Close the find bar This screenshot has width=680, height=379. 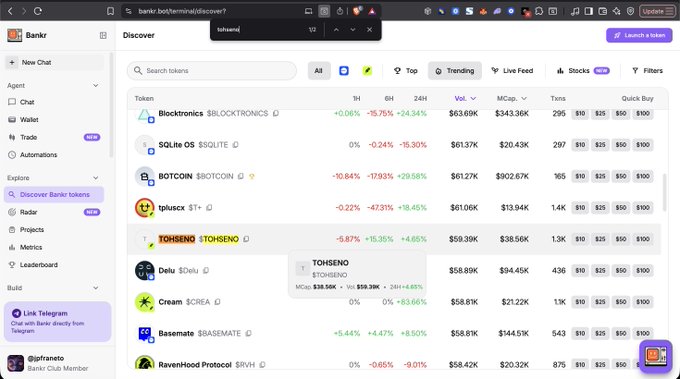(x=369, y=29)
